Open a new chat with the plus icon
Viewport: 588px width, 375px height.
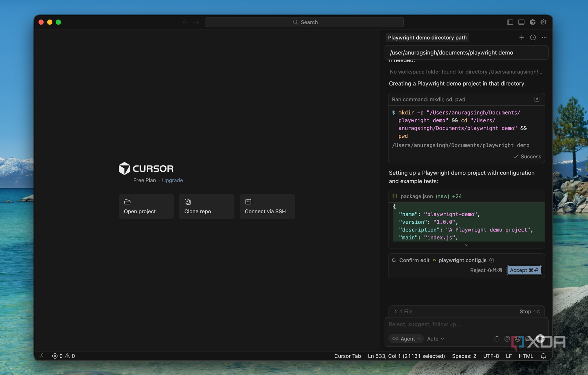tap(521, 37)
